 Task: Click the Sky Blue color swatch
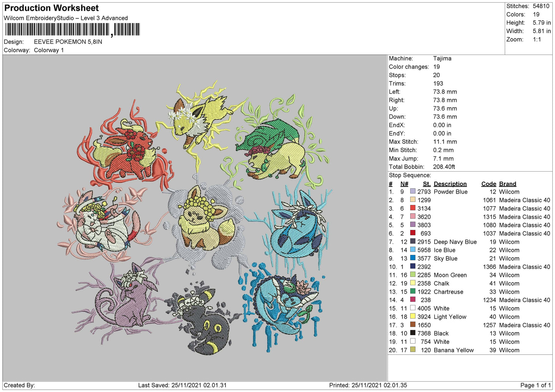[413, 258]
